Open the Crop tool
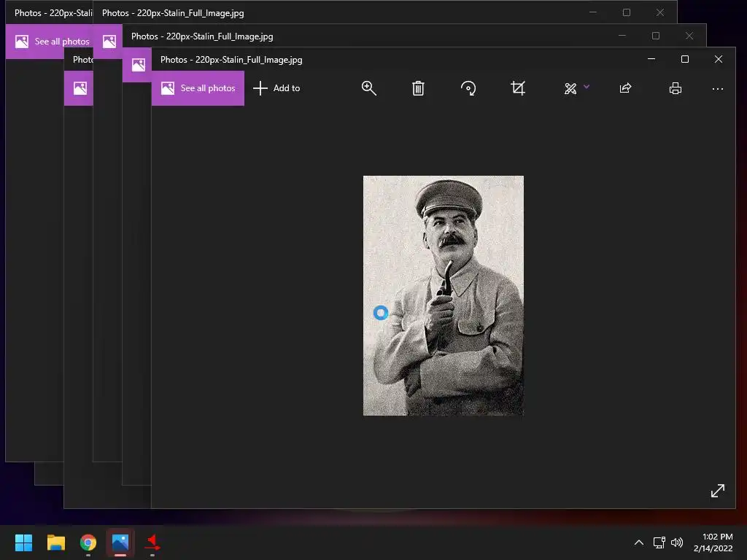Screen dimensions: 747x560 (x=518, y=88)
